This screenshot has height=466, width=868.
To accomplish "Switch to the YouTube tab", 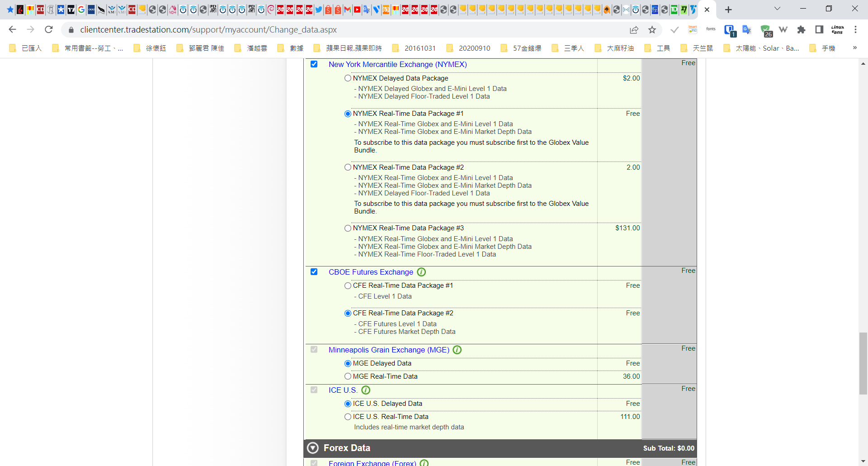I will tap(357, 10).
